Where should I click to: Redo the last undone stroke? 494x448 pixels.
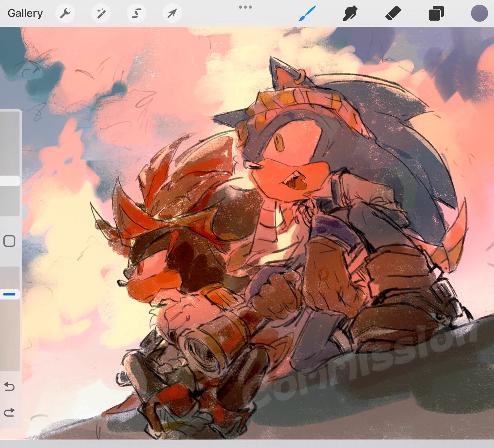(x=9, y=412)
